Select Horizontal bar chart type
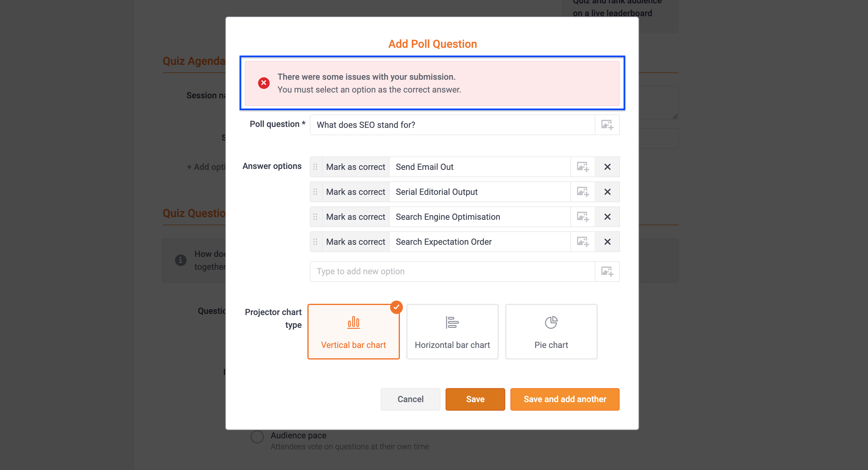The width and height of the screenshot is (868, 470). [452, 331]
